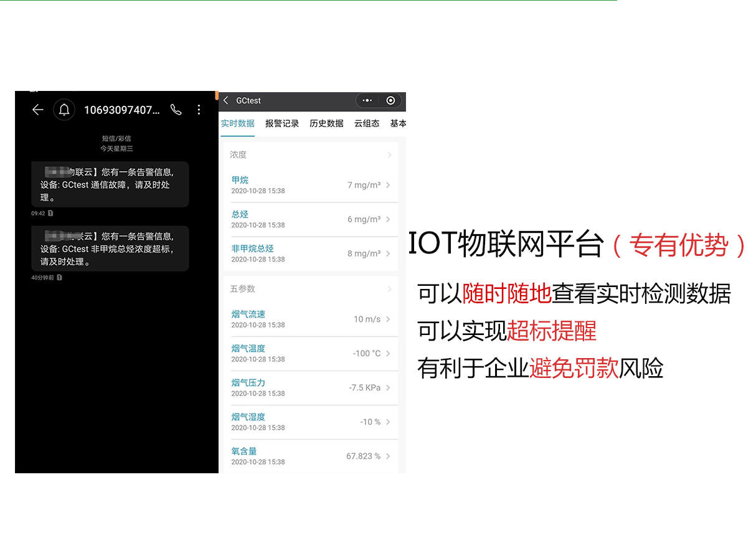Click the 今天星期三 date label
The height and width of the screenshot is (548, 756).
tap(116, 148)
